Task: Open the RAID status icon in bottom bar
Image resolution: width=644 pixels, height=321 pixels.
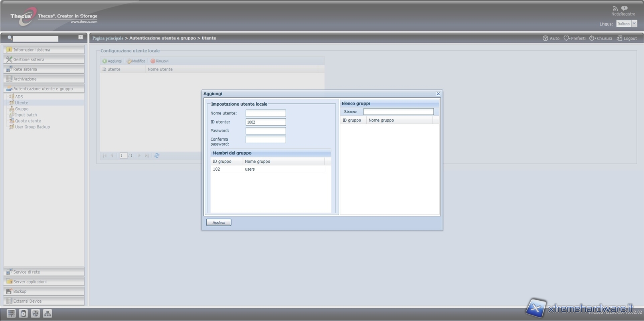Action: click(x=11, y=313)
